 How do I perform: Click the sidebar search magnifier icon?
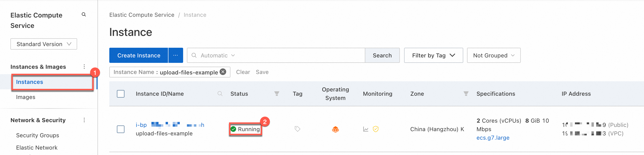[84, 15]
